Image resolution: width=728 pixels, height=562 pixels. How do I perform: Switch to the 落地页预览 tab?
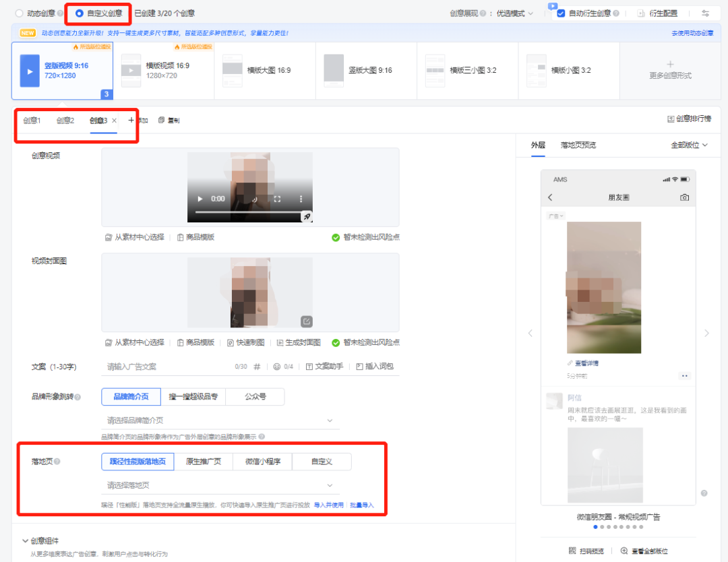[x=578, y=145]
